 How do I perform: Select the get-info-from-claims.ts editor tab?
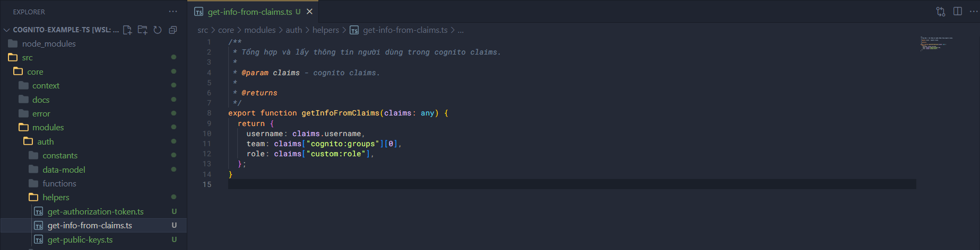pos(249,12)
